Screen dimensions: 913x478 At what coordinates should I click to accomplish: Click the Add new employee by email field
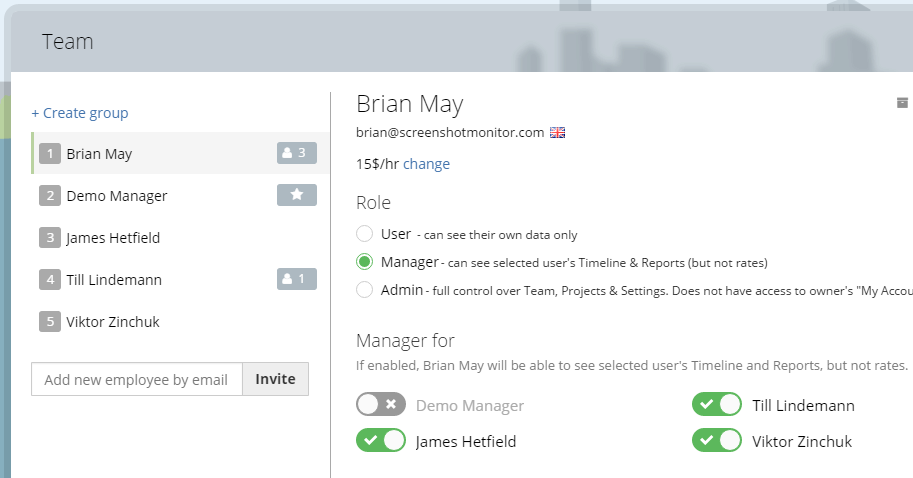coord(137,379)
